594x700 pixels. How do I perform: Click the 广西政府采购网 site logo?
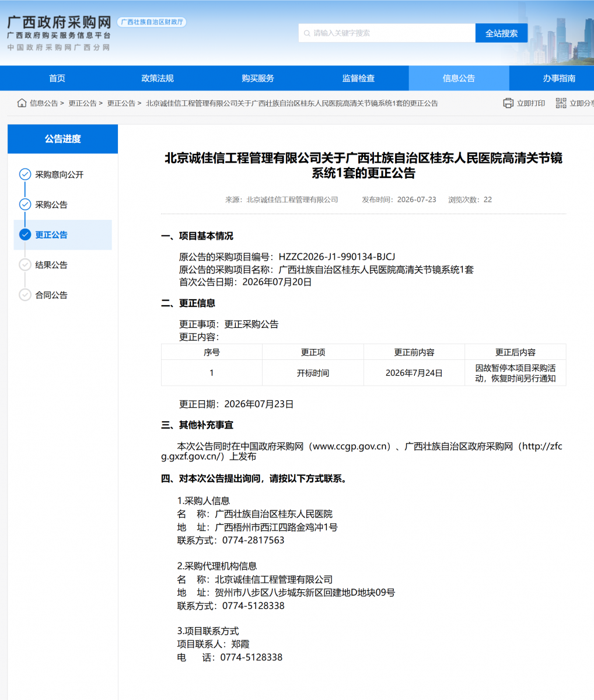(x=59, y=33)
